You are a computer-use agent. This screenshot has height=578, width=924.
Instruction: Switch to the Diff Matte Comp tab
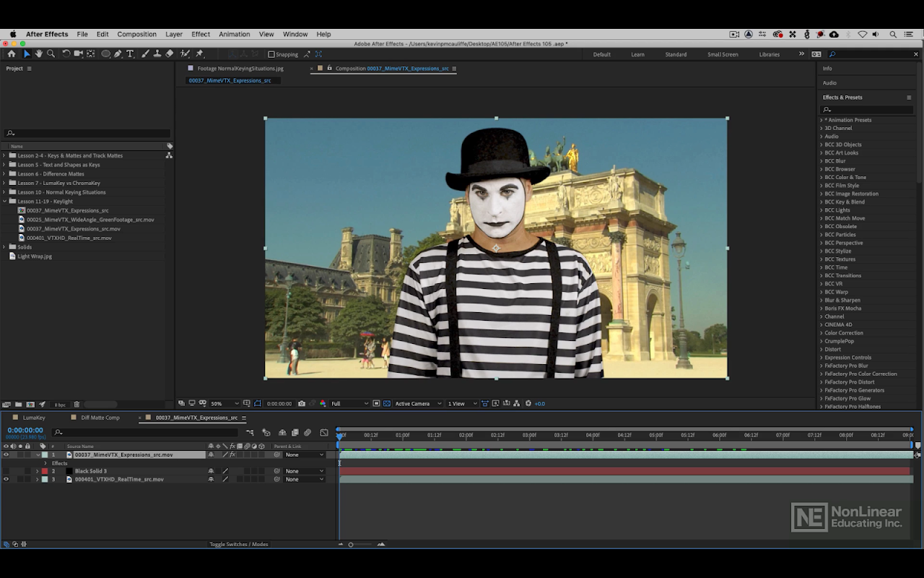click(100, 418)
